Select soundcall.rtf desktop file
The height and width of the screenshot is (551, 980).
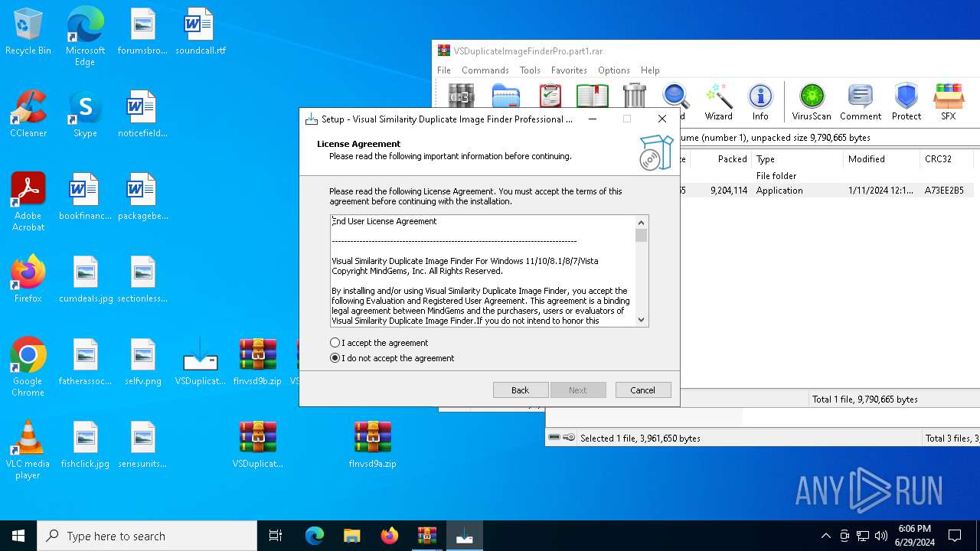(200, 32)
